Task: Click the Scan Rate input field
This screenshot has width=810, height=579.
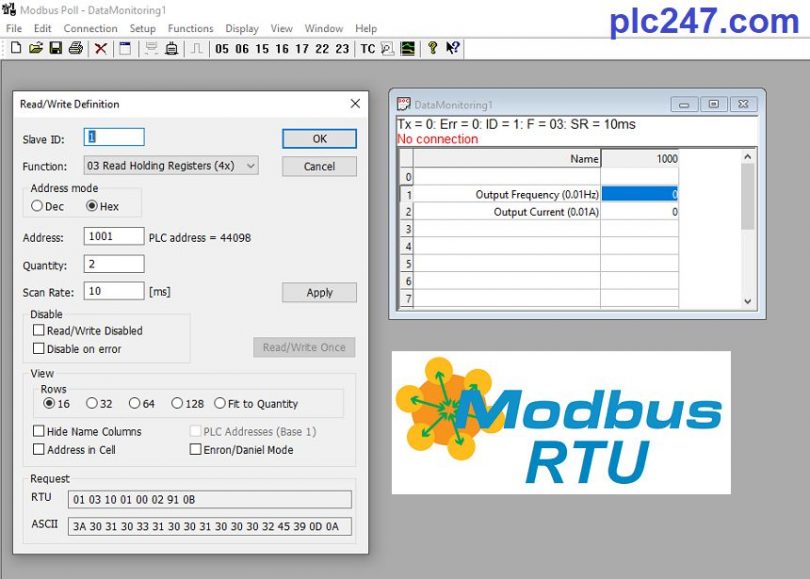Action: point(114,291)
